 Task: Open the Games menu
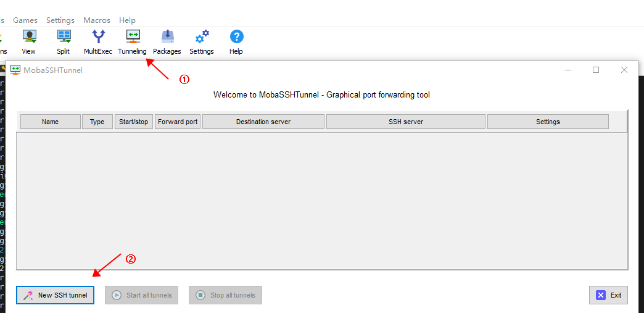point(25,20)
